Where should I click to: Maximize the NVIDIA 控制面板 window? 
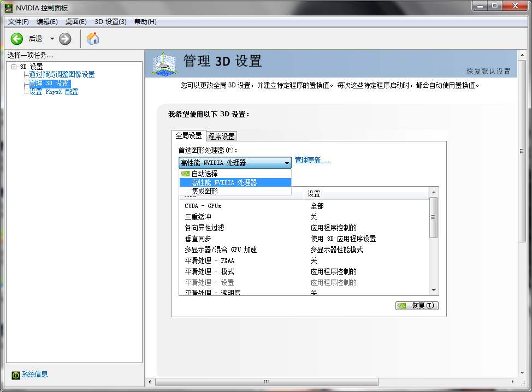tap(495, 5)
